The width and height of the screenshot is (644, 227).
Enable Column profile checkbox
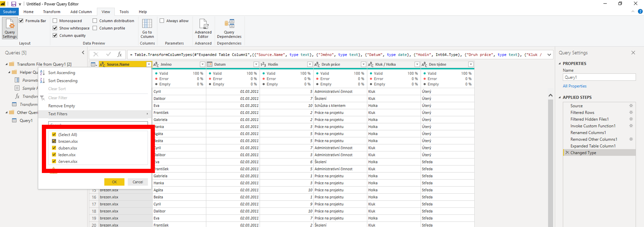point(95,28)
